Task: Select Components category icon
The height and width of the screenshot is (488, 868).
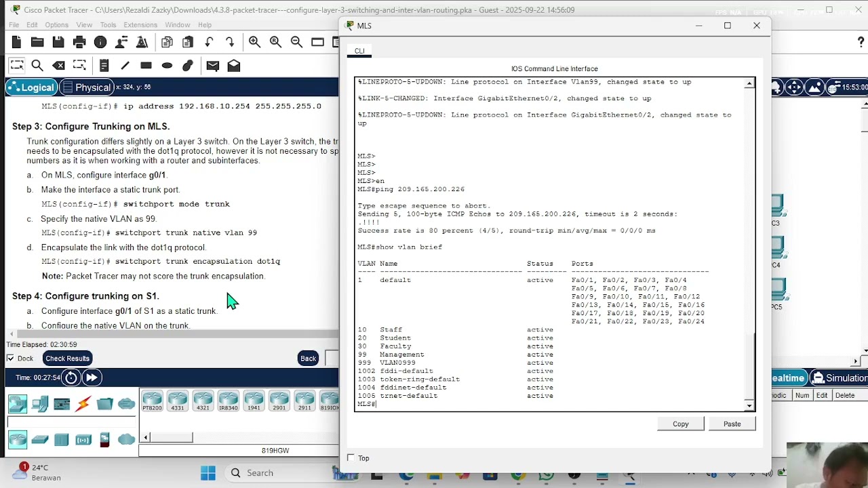Action: click(62, 405)
